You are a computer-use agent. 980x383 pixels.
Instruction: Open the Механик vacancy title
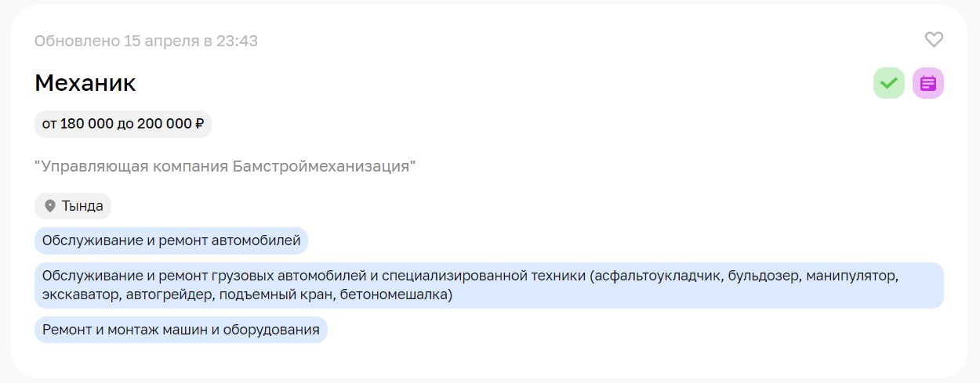pos(85,83)
